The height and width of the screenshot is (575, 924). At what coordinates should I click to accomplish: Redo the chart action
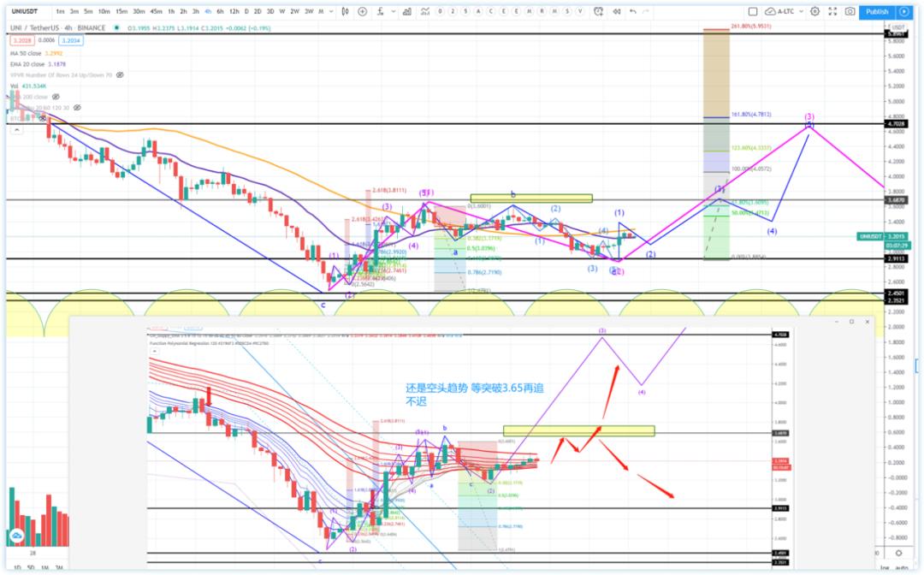point(646,11)
